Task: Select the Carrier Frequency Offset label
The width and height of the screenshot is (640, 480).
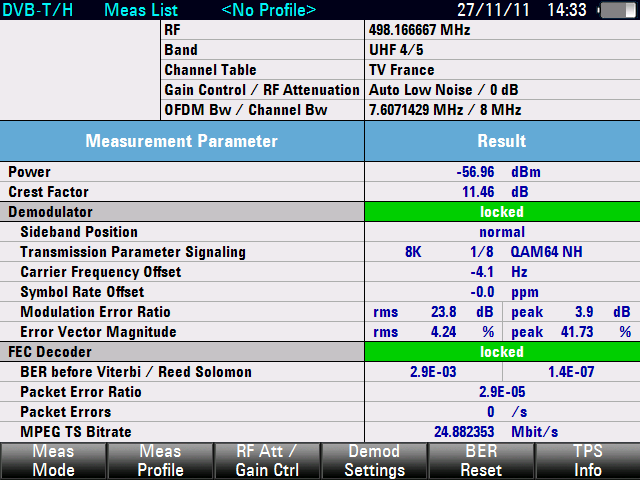Action: point(100,272)
